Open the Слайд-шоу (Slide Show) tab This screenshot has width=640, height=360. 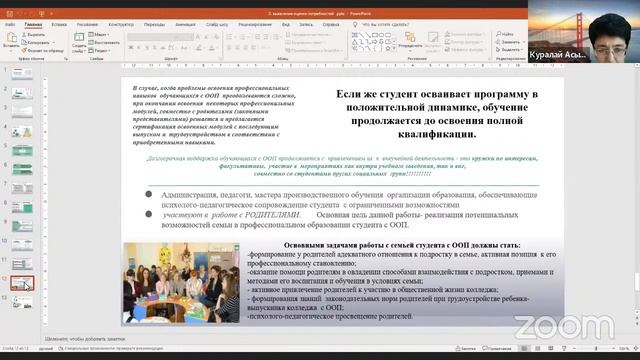pyautogui.click(x=217, y=24)
